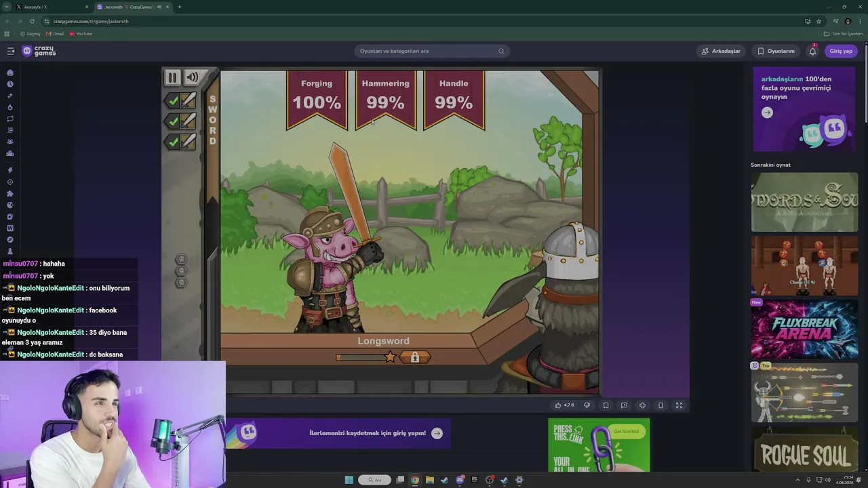Open Epic Games from the taskbar

[x=475, y=480]
